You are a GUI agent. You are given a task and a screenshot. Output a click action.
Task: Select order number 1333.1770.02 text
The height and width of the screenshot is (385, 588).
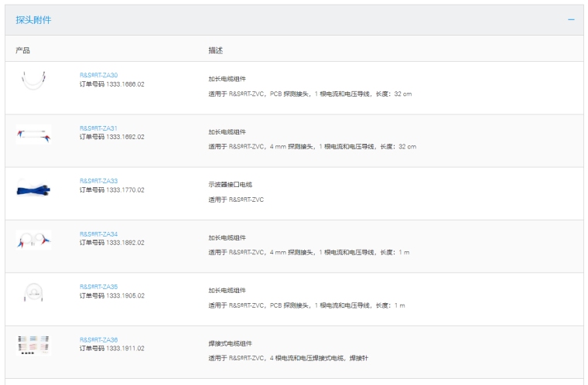[x=125, y=190]
